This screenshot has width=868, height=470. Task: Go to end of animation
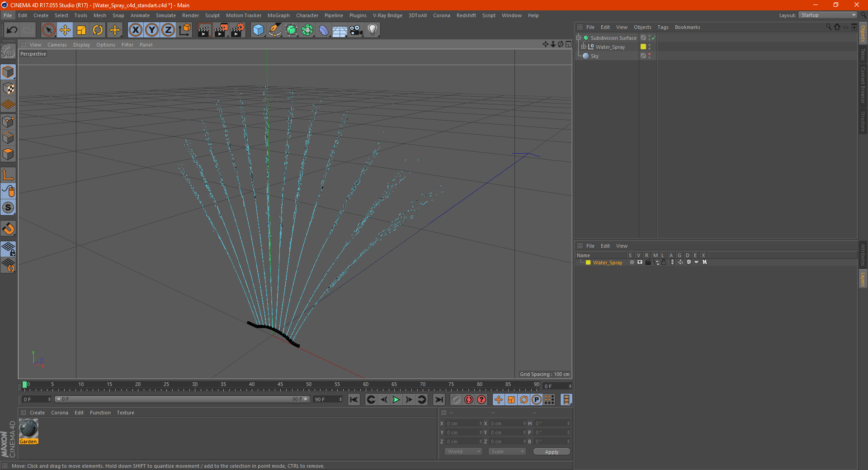(439, 399)
